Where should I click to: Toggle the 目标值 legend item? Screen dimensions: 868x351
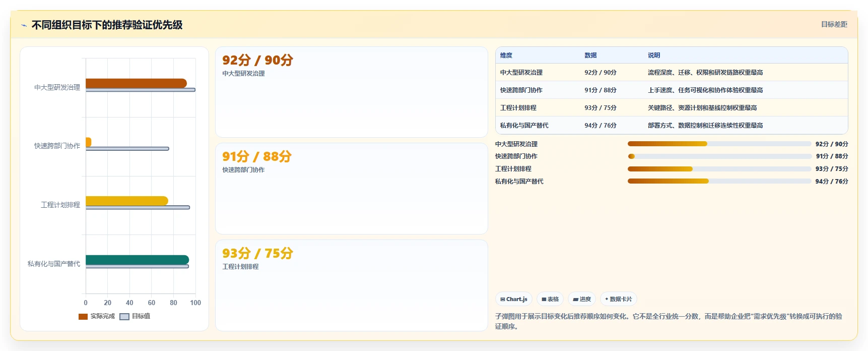pyautogui.click(x=135, y=316)
